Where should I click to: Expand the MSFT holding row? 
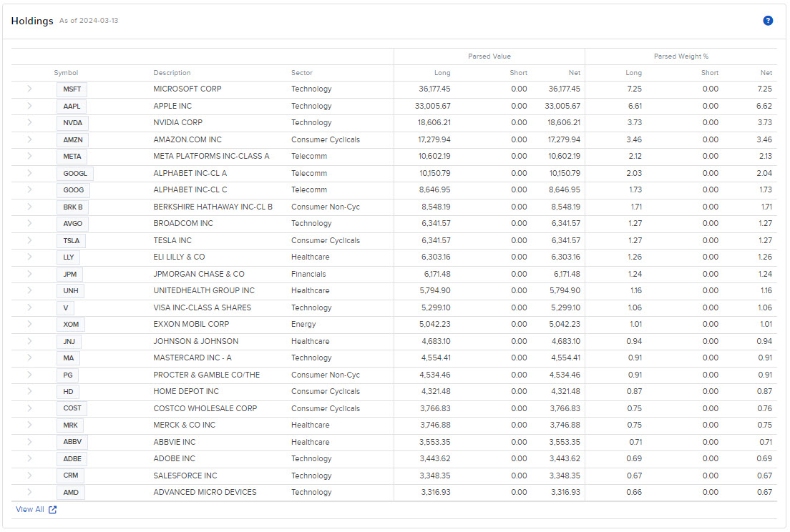click(29, 89)
